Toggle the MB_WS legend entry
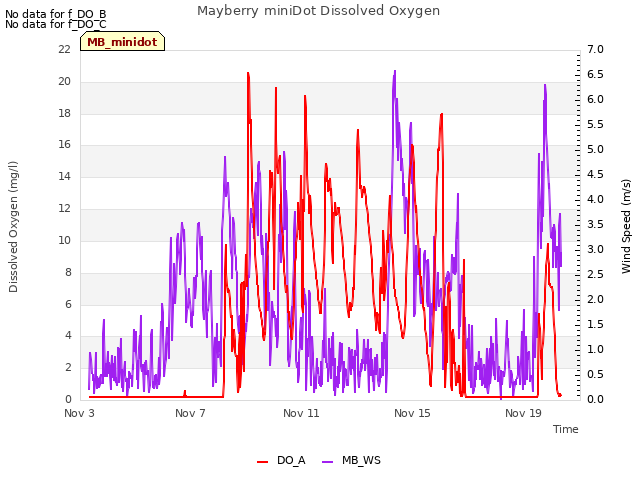This screenshot has width=640, height=480. (x=351, y=461)
